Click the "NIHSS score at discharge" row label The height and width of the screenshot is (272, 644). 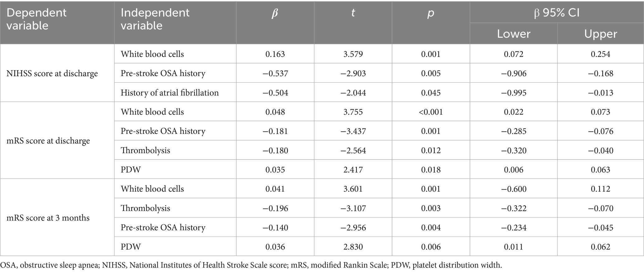point(52,74)
